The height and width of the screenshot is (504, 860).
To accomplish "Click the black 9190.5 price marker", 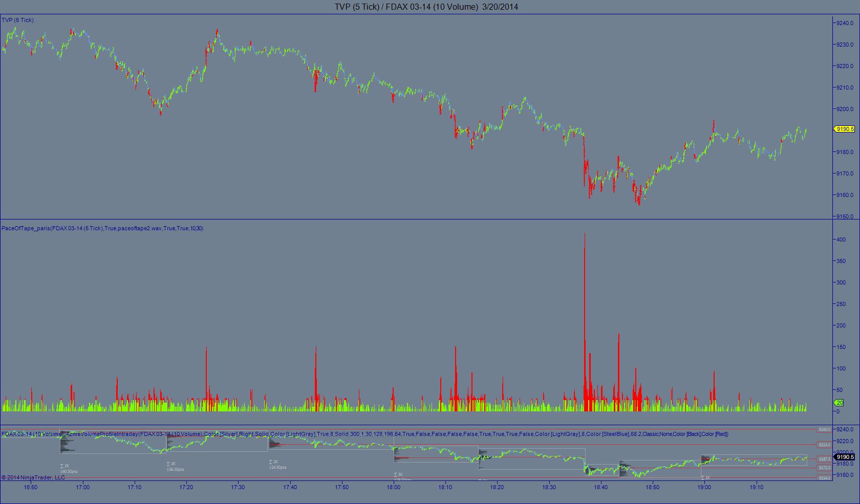I will tap(845, 457).
